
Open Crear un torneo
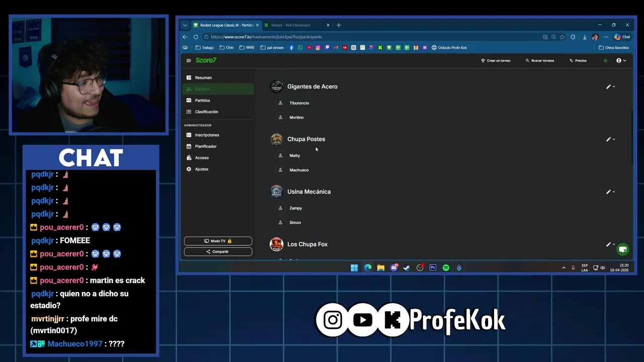496,60
